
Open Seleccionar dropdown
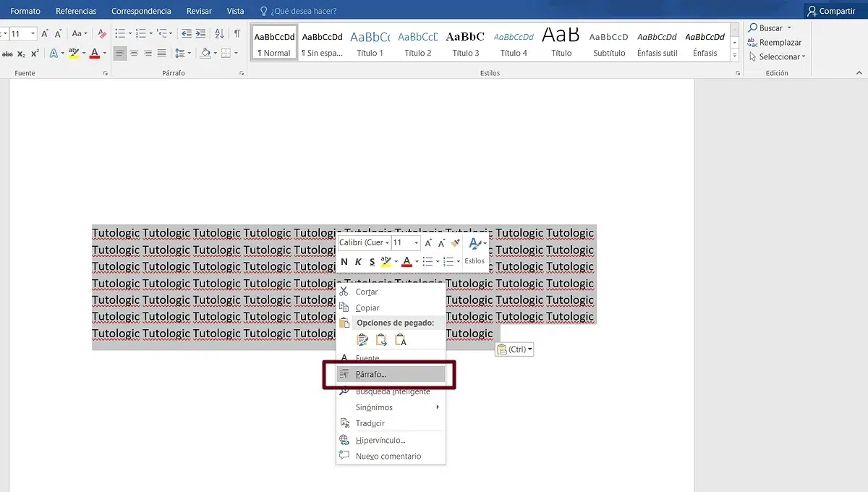pos(778,56)
